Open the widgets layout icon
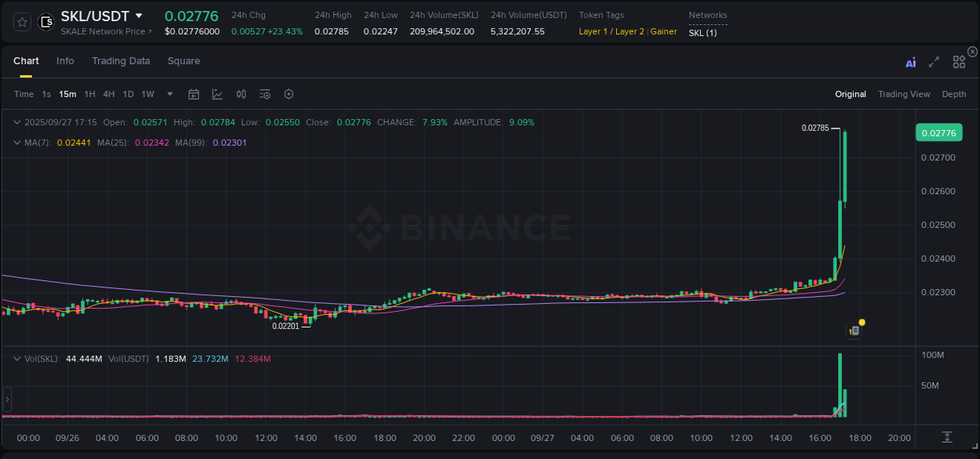 click(x=958, y=62)
